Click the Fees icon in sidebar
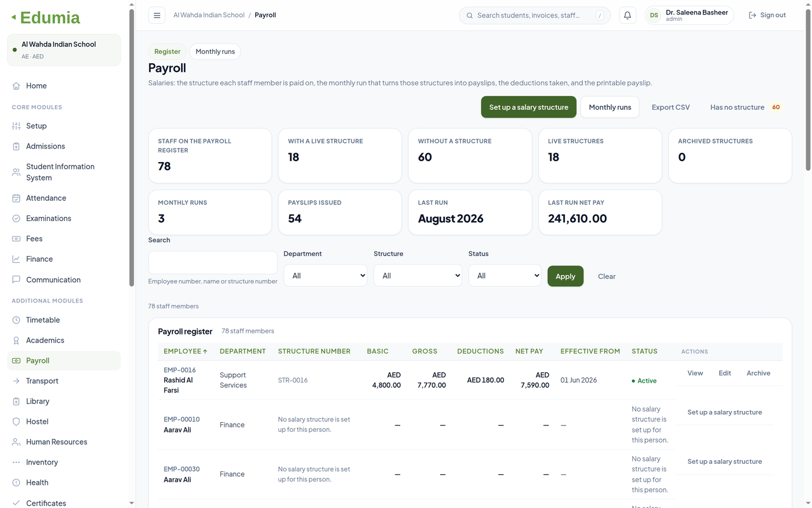This screenshot has height=508, width=812. [x=16, y=239]
